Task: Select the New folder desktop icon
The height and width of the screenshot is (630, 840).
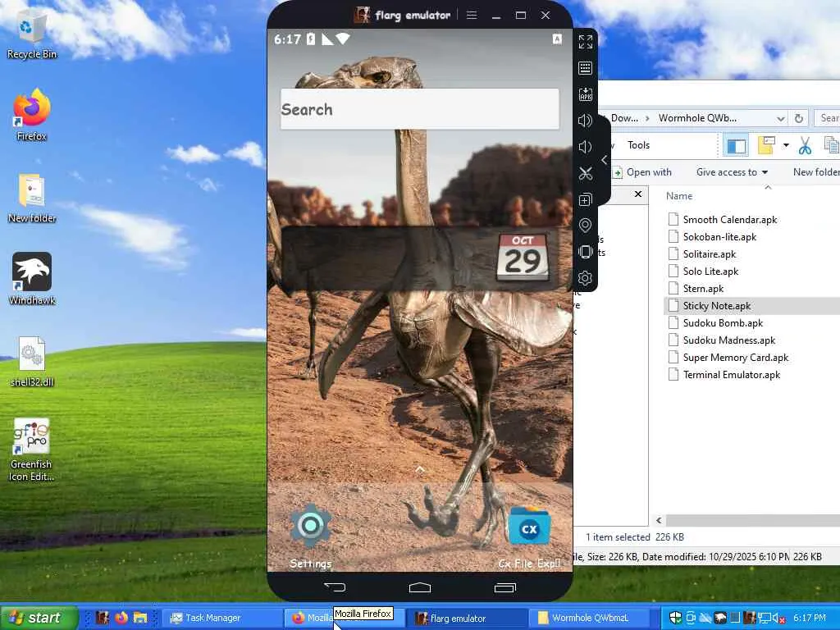Action: pos(32,199)
